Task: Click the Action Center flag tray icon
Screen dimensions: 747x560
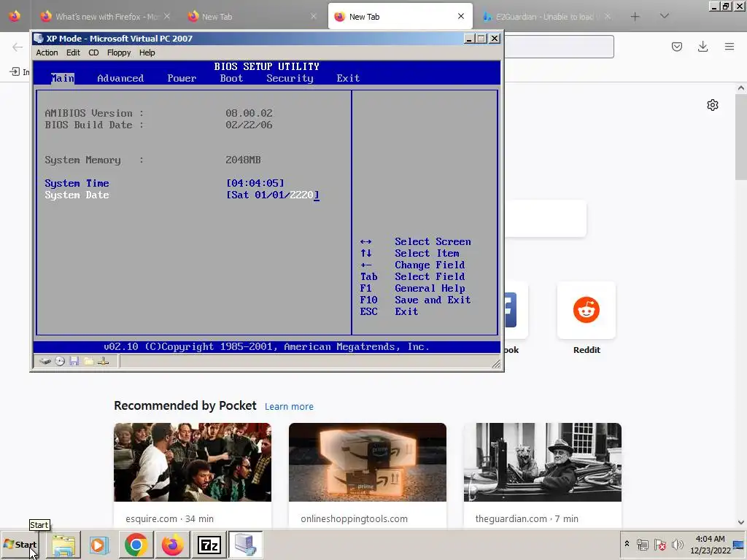Action: click(x=659, y=544)
